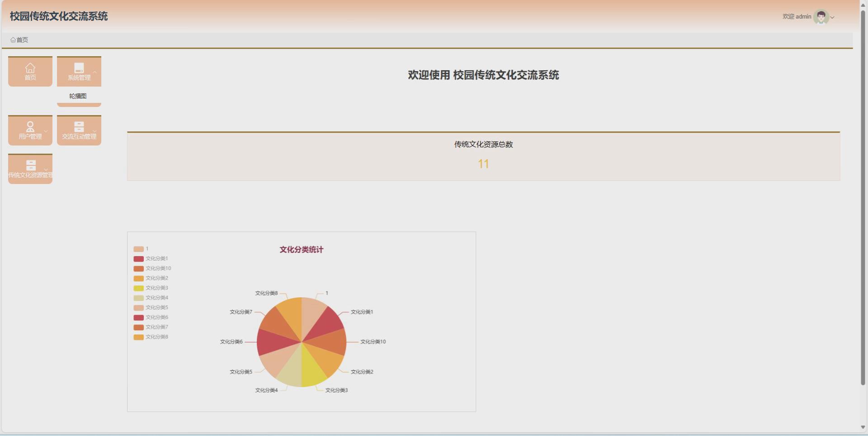Open the 首页 breadcrumb item
This screenshot has height=436, width=868.
(21, 40)
